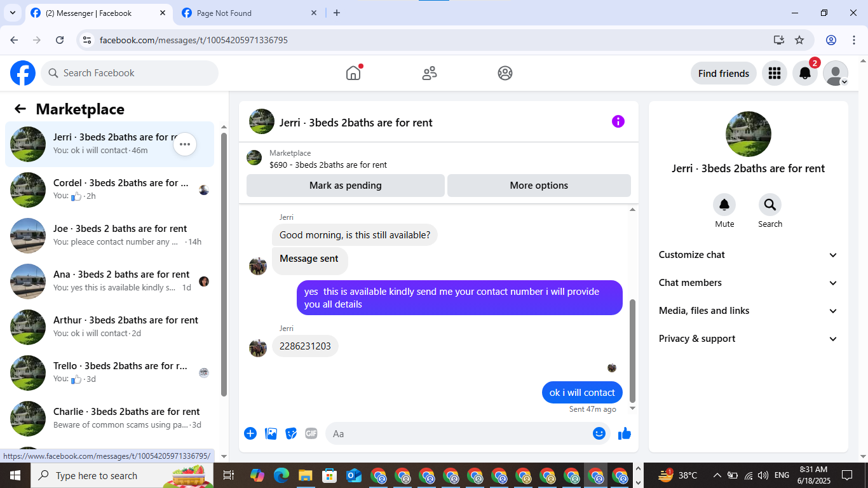868x488 pixels.
Task: Open the Home feed icon
Action: tap(353, 73)
